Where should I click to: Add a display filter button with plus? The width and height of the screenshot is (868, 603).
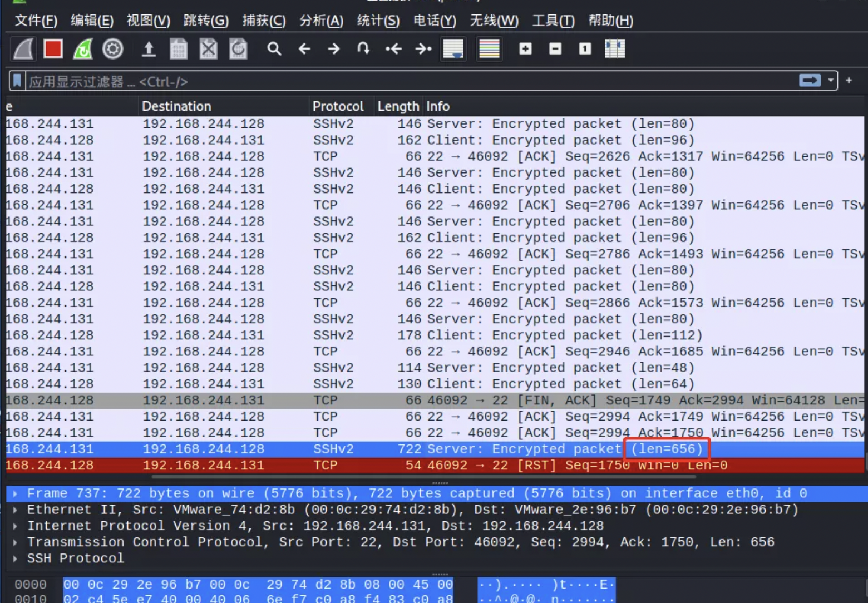849,81
